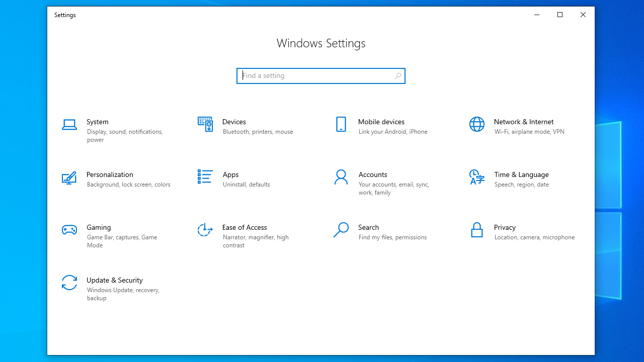Open the Privacy title link
The image size is (644, 362).
505,227
